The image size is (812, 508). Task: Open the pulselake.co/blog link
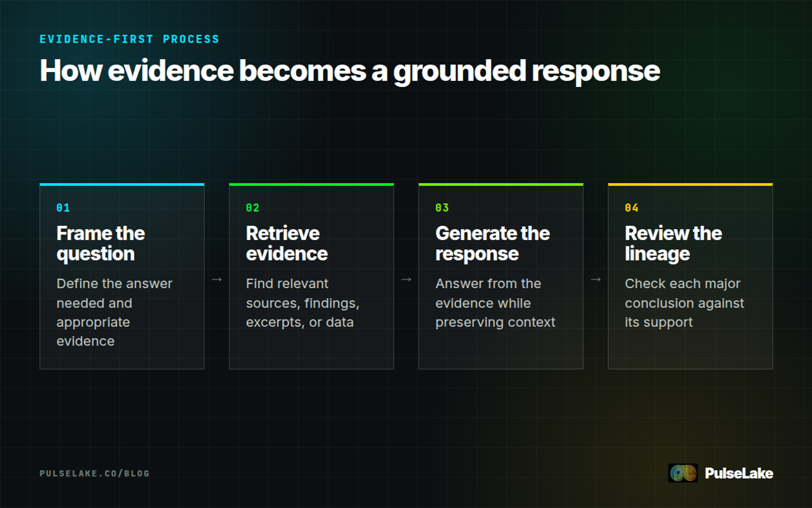tap(94, 473)
